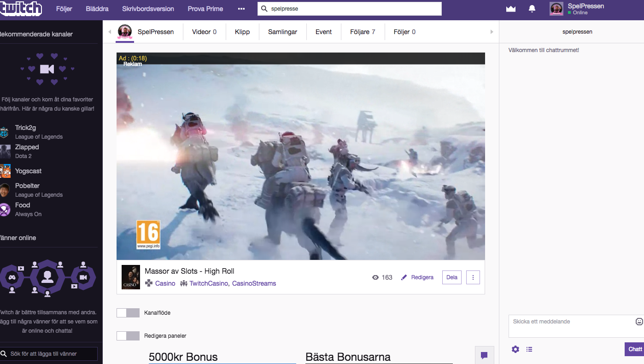Open the Följare 7 tab
This screenshot has height=364, width=644.
point(363,32)
